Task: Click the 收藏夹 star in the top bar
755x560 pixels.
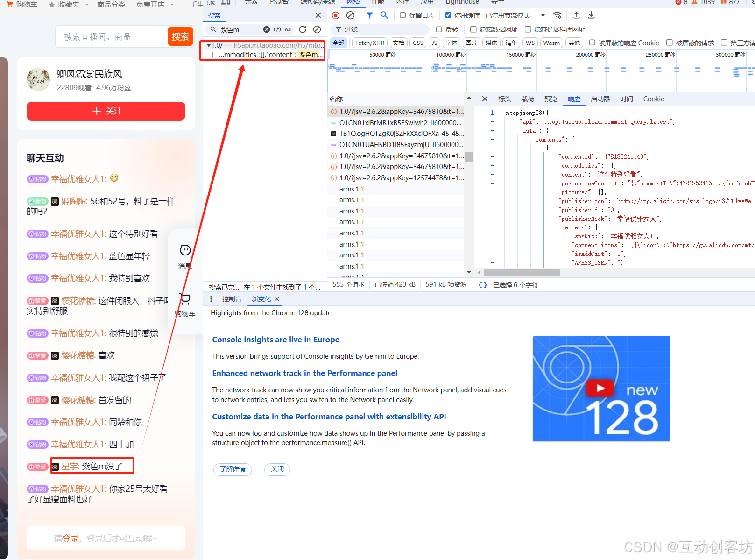Action: [x=52, y=4]
